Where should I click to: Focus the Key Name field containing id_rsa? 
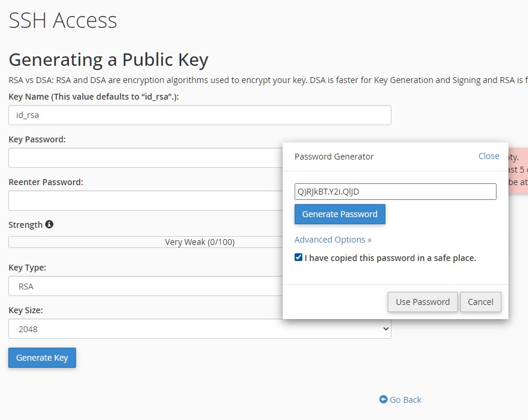tap(200, 115)
